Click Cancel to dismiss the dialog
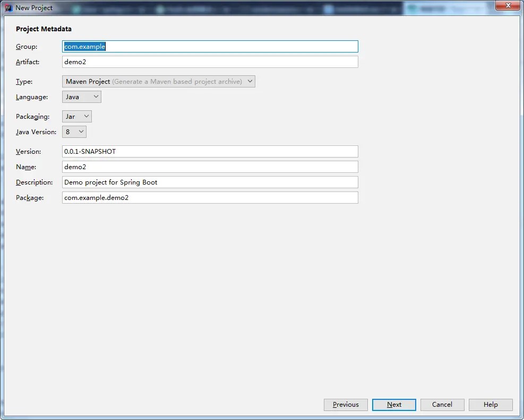The height and width of the screenshot is (420, 524). point(442,404)
